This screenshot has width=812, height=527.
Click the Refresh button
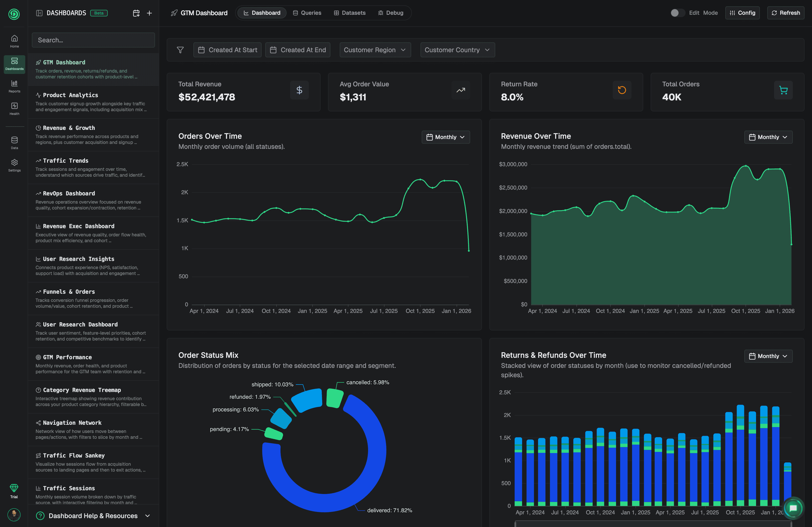click(x=785, y=13)
